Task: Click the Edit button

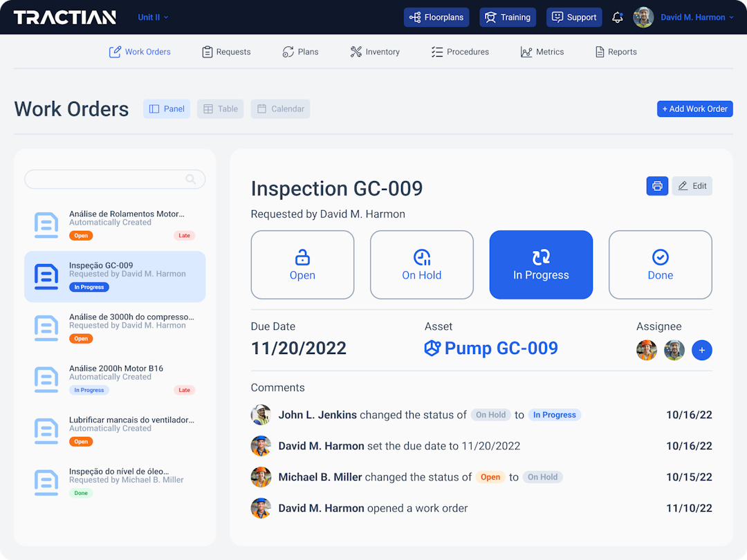Action: [x=692, y=186]
